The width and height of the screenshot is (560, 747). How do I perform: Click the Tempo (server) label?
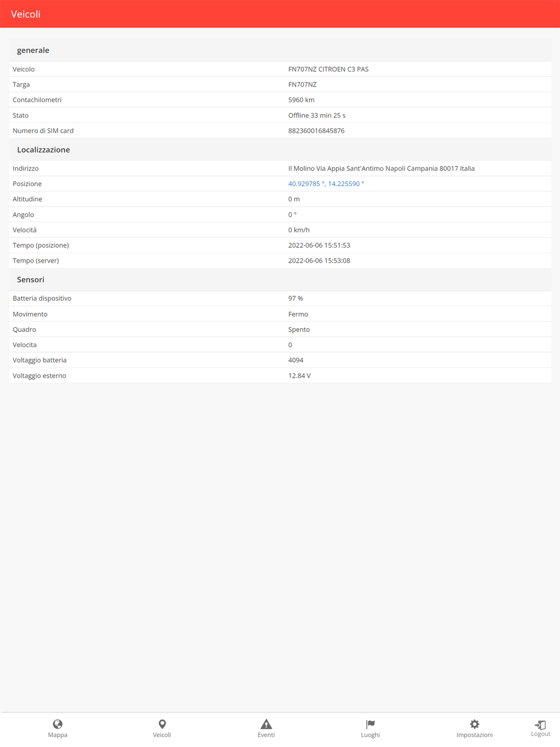click(x=36, y=260)
